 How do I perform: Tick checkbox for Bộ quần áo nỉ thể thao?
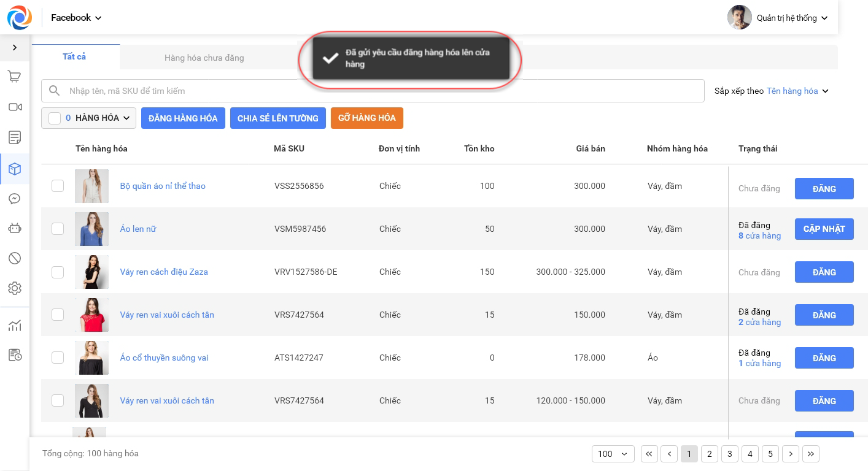point(58,186)
